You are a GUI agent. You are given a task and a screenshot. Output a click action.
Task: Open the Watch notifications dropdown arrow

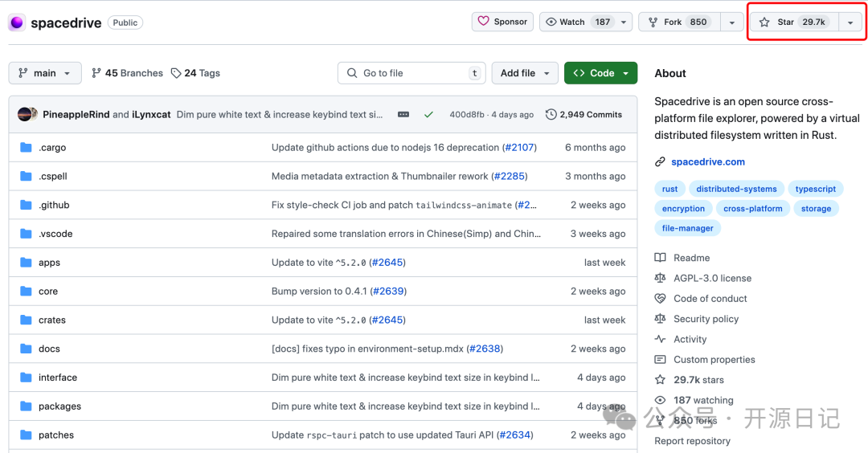coord(624,22)
